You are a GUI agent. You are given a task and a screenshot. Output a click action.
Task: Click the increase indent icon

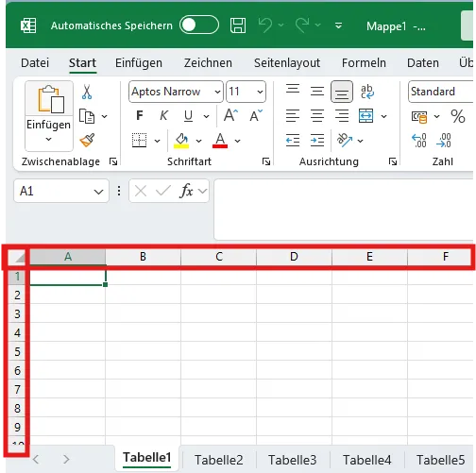[317, 140]
